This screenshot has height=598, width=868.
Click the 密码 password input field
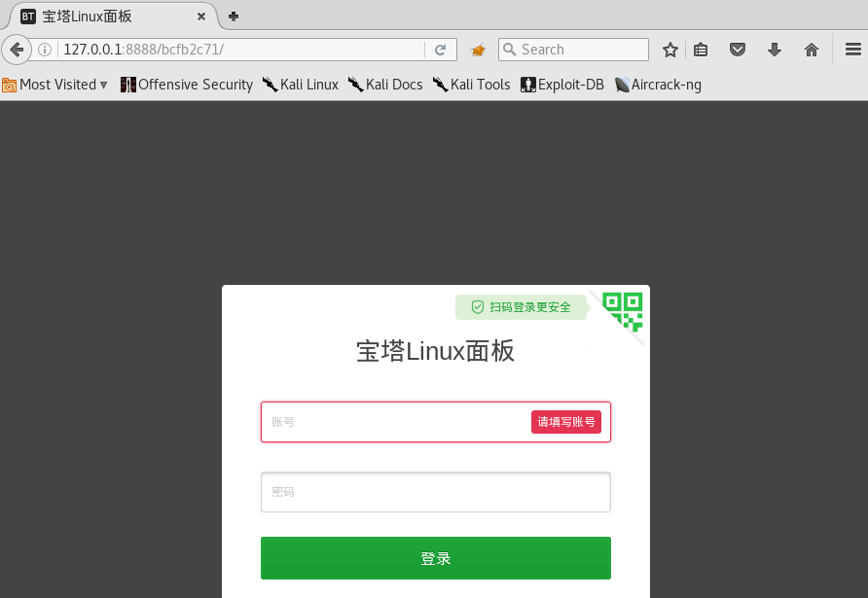tap(436, 492)
